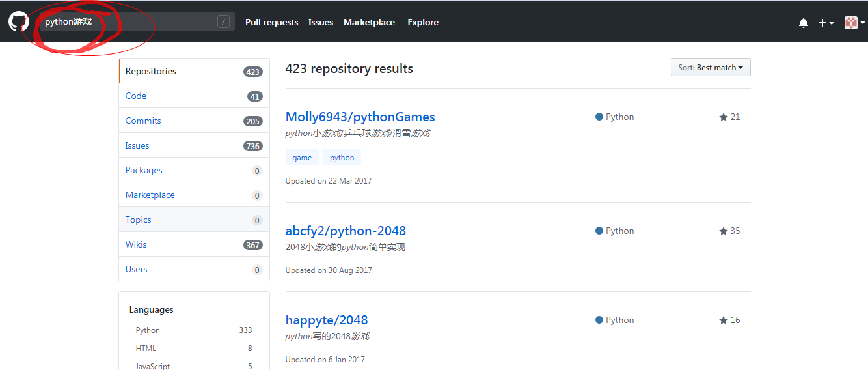868x370 pixels.
Task: Click description 'python写的2048游戏'
Action: [328, 336]
